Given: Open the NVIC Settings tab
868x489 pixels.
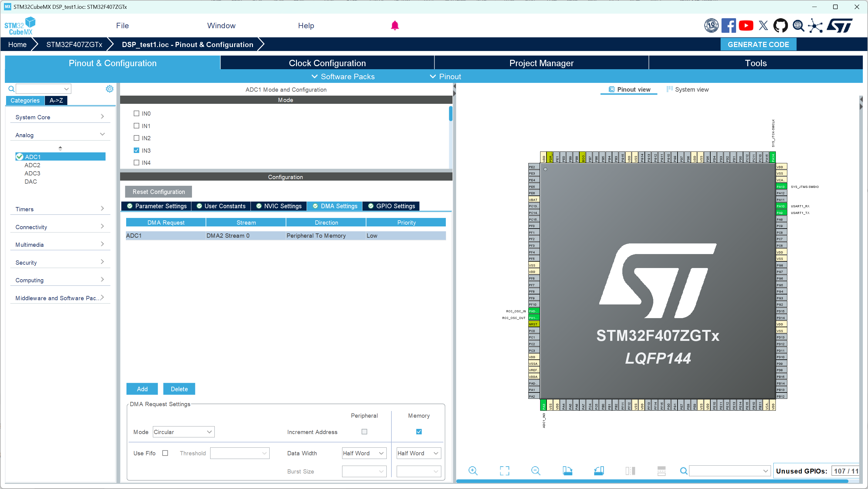Looking at the screenshot, I should click(x=279, y=206).
